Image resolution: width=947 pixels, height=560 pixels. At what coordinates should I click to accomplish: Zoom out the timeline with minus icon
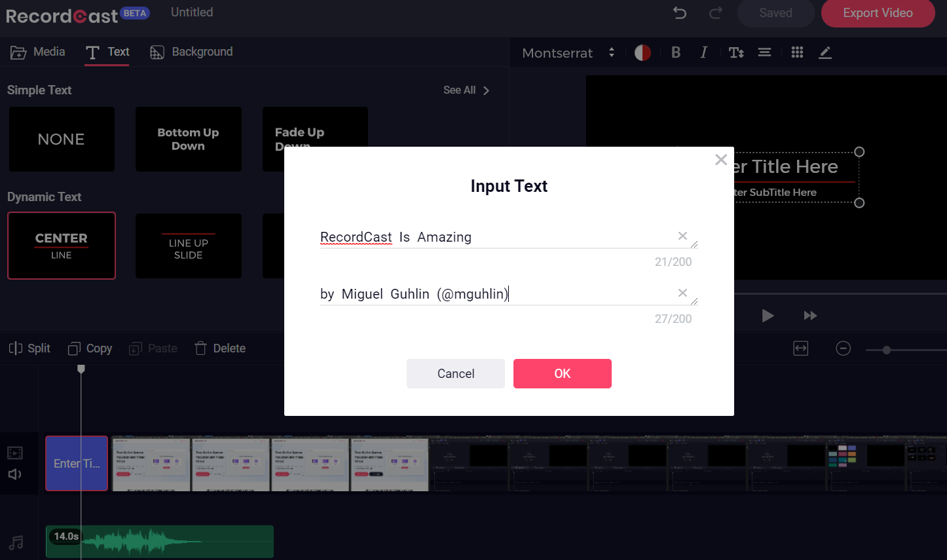click(844, 348)
